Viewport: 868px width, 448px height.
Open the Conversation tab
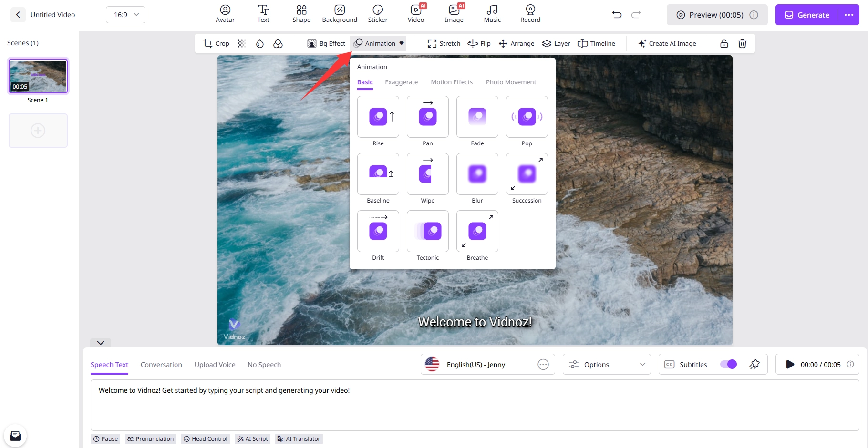coord(161,364)
